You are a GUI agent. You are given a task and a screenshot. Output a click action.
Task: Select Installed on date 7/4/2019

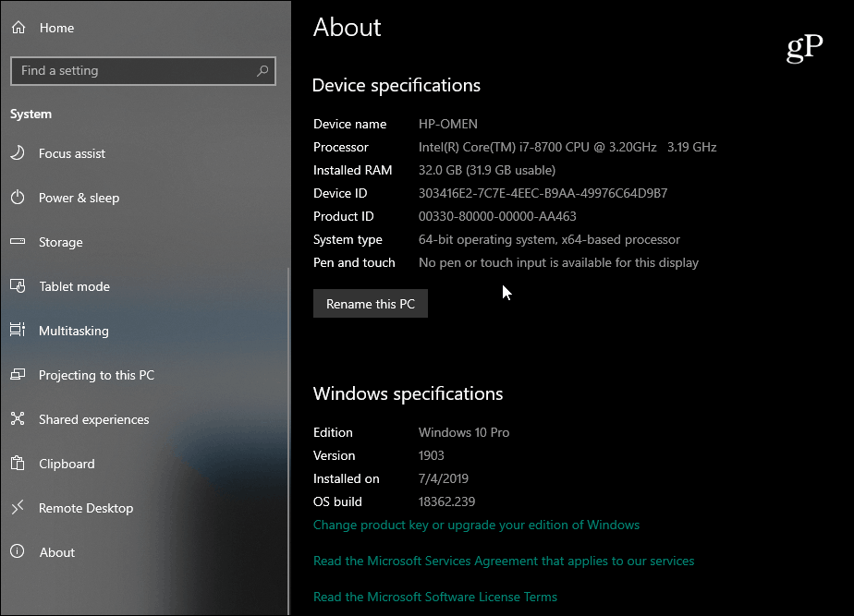pos(444,479)
